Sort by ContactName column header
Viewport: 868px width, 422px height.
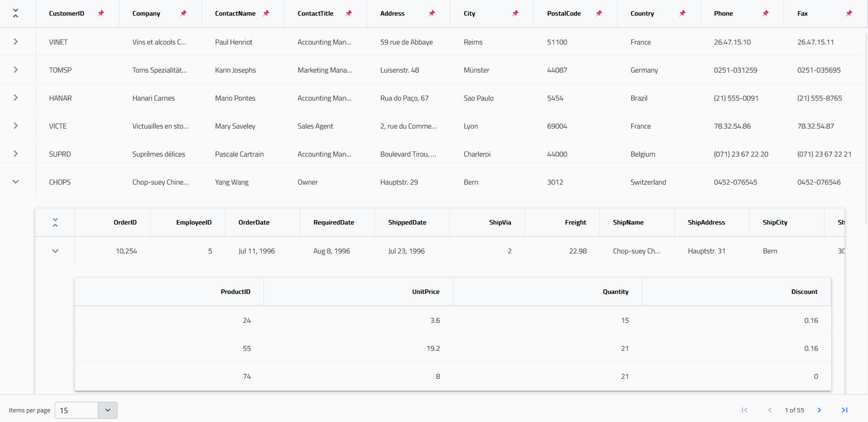[x=235, y=13]
